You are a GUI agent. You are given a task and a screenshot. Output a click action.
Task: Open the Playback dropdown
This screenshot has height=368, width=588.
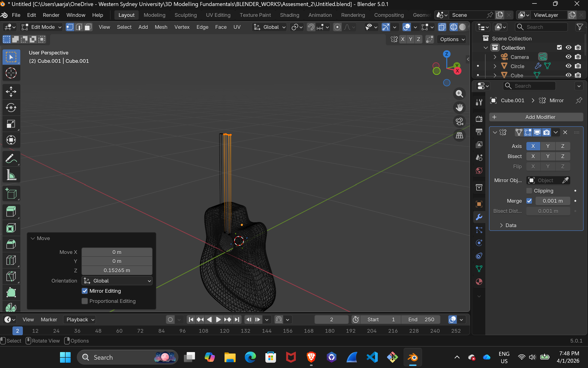(80, 319)
